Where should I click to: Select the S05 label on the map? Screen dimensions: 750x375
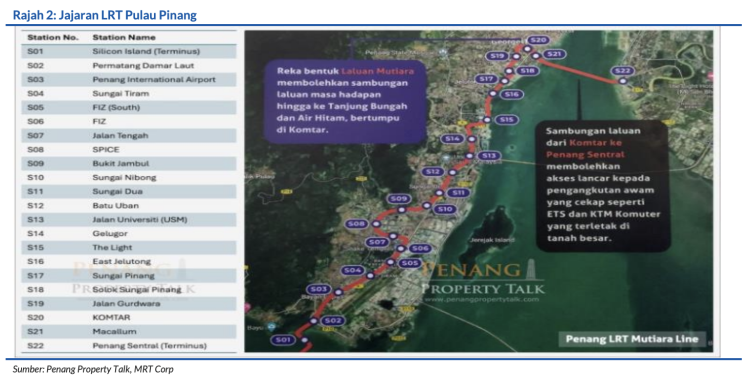(x=410, y=263)
